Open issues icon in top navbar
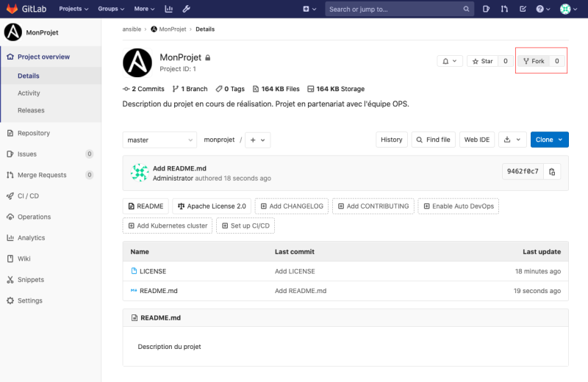588x382 pixels. (x=487, y=10)
